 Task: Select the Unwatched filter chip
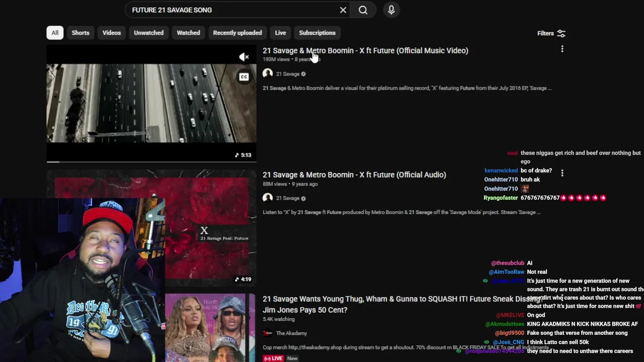[x=148, y=33]
